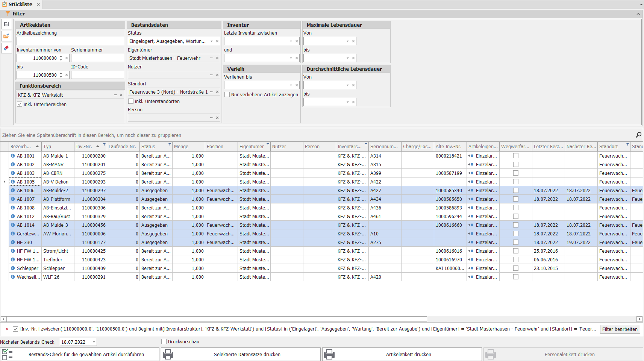Click the Artikelbezeichnung input field
This screenshot has width=644, height=361.
point(70,41)
